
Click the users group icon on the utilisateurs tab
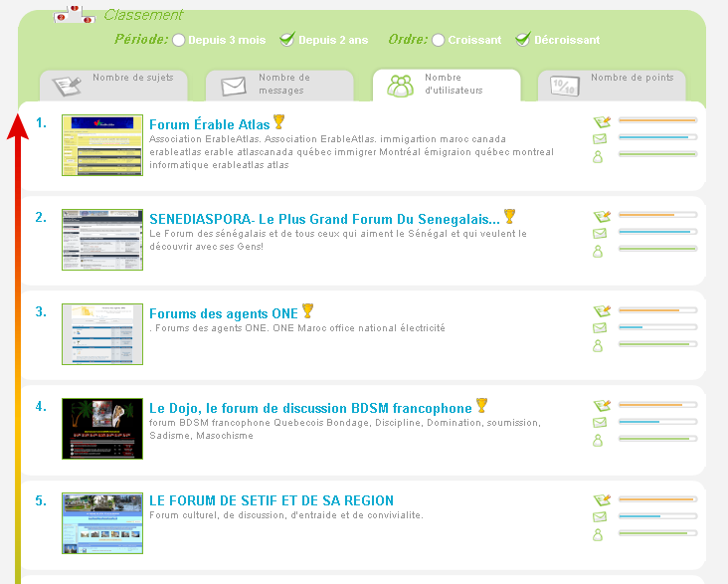400,86
